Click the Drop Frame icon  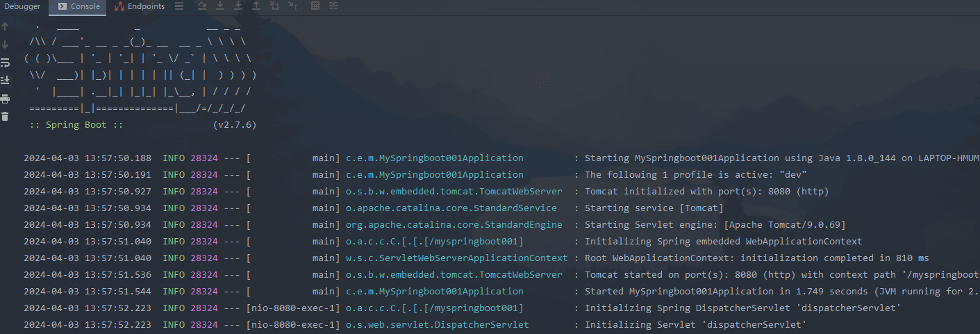coord(274,6)
